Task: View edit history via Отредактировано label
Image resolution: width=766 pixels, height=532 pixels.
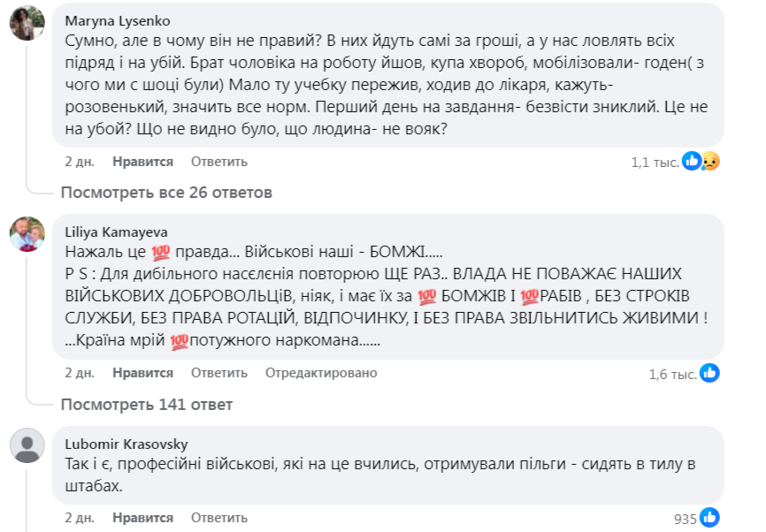Action: 321,373
